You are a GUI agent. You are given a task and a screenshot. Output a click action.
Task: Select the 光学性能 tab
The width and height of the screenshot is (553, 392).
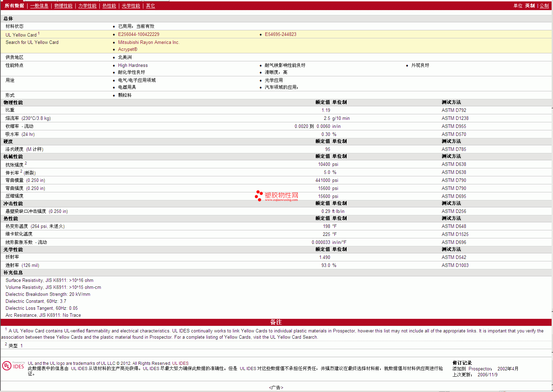tap(131, 6)
